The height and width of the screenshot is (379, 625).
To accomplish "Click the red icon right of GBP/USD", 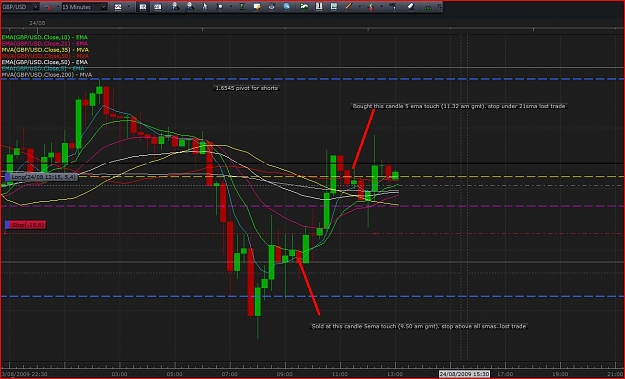I will pos(48,7).
